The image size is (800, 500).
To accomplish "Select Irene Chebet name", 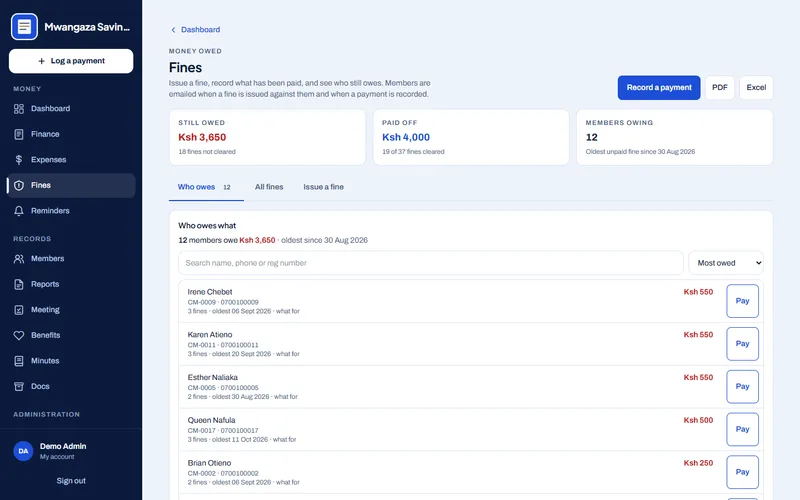I will coord(210,292).
